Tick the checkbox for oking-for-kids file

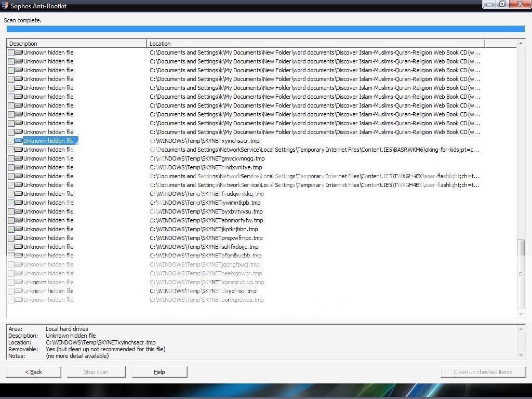[x=11, y=150]
